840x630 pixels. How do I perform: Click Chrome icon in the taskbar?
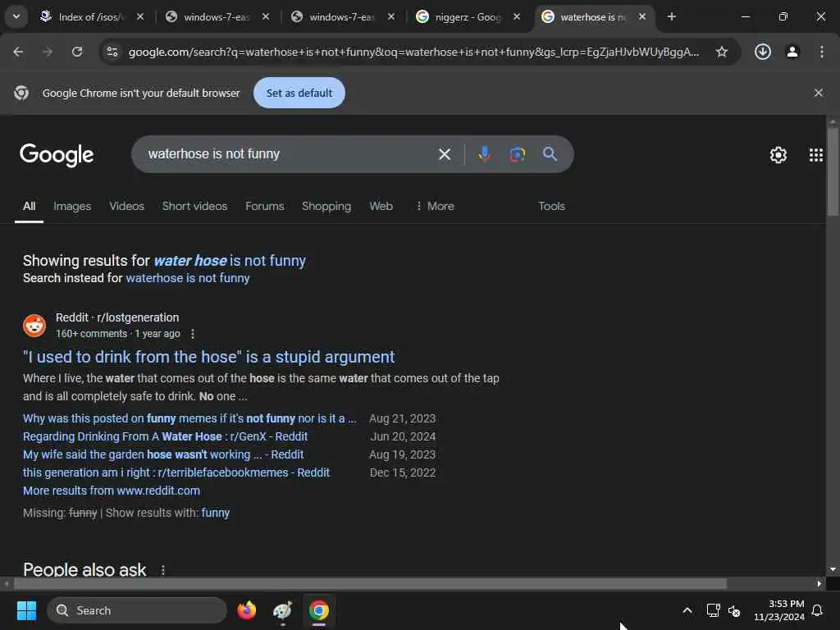(x=319, y=610)
